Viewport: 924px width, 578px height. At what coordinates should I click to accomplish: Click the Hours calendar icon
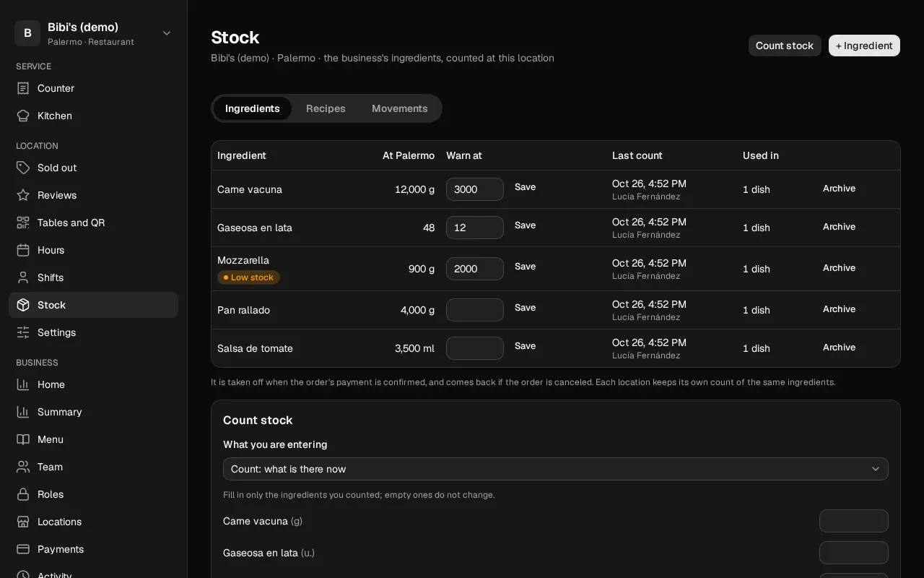pos(23,250)
